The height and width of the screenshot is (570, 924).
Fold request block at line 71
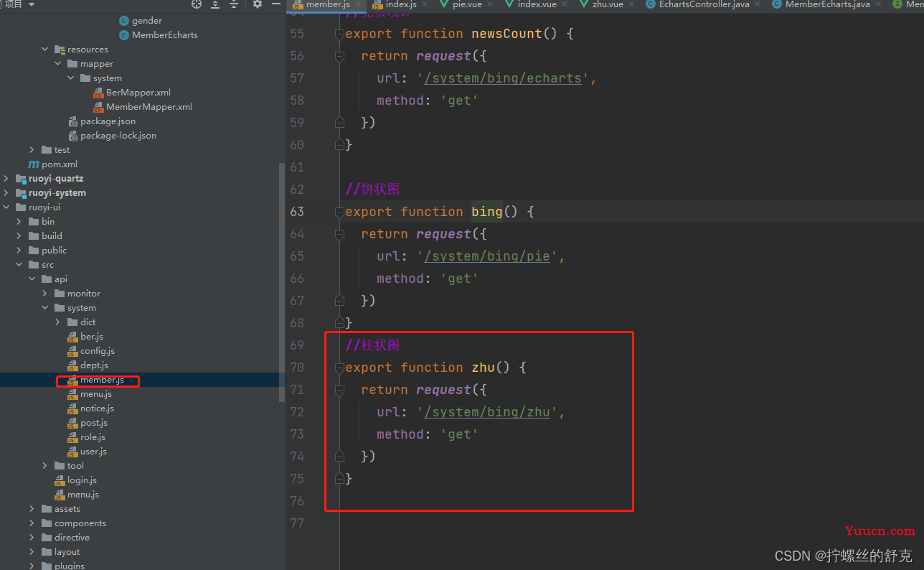340,390
